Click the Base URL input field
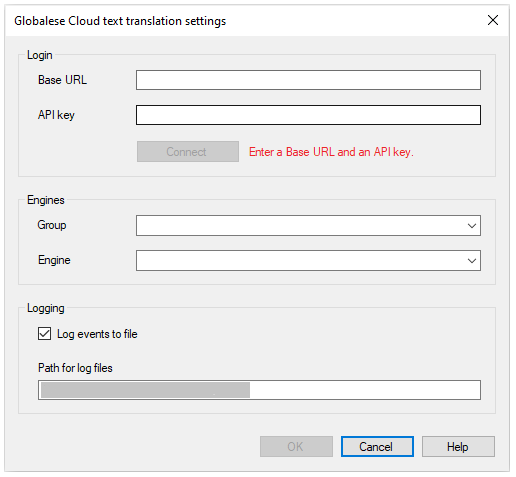This screenshot has height=477, width=516. (x=308, y=80)
